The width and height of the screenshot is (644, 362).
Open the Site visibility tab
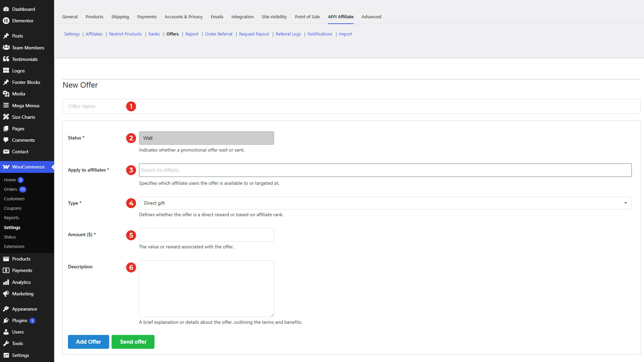[x=274, y=17]
